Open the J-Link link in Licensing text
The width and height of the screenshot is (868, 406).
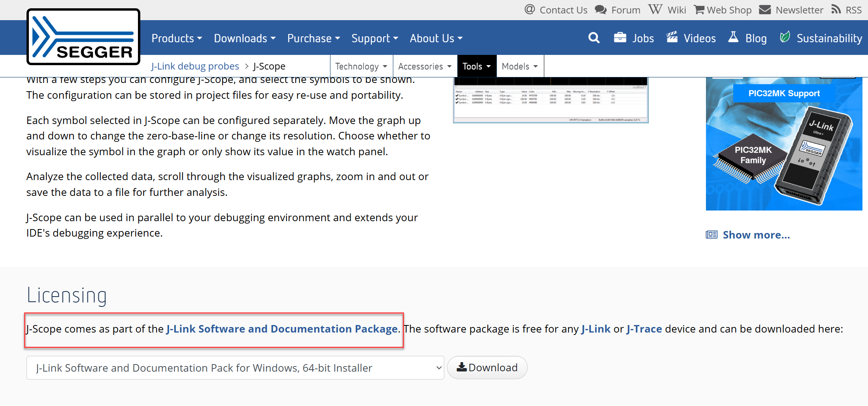[596, 329]
